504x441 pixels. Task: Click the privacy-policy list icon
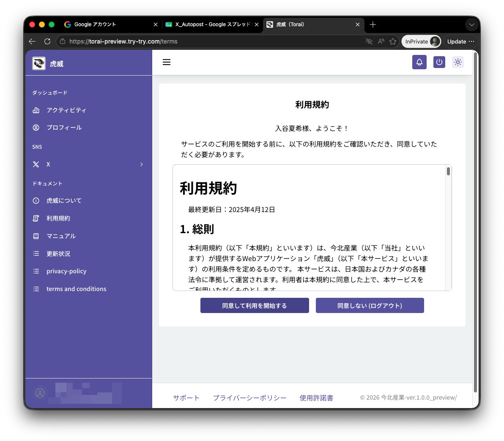(36, 271)
